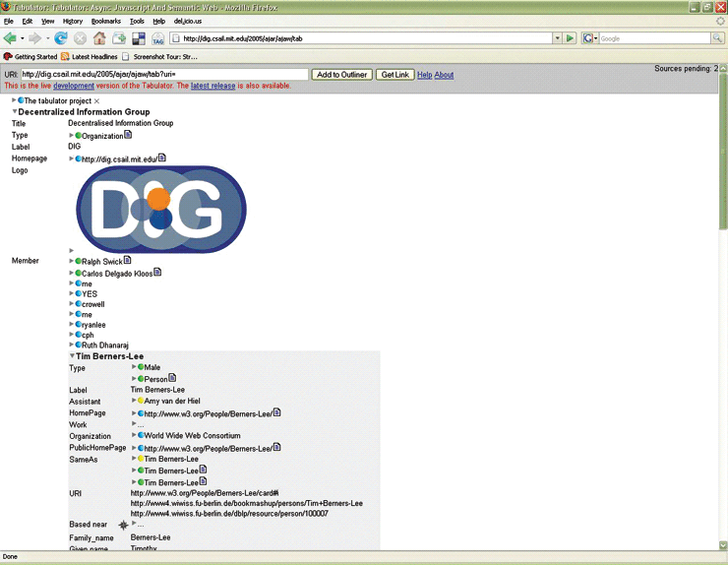Click the Forward navigation arrow

pos(34,38)
